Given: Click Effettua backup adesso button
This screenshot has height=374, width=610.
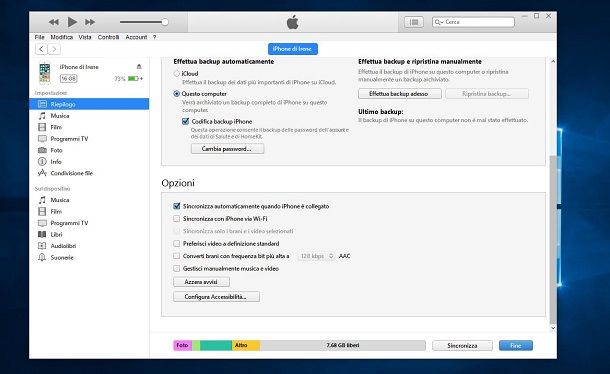Looking at the screenshot, I should (400, 94).
